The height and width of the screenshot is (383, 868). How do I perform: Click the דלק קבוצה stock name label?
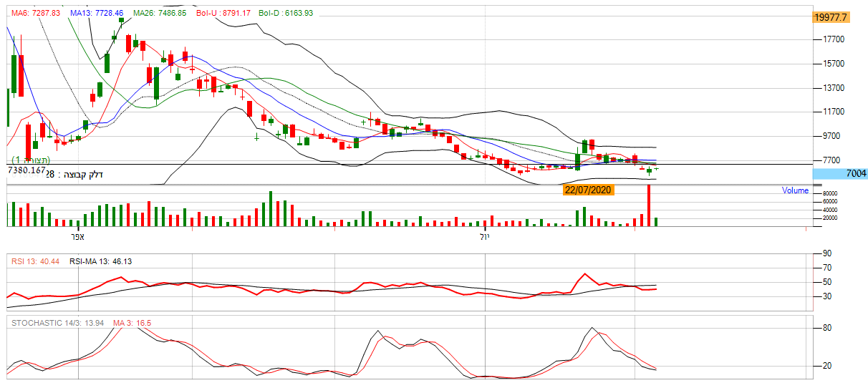tap(83, 174)
